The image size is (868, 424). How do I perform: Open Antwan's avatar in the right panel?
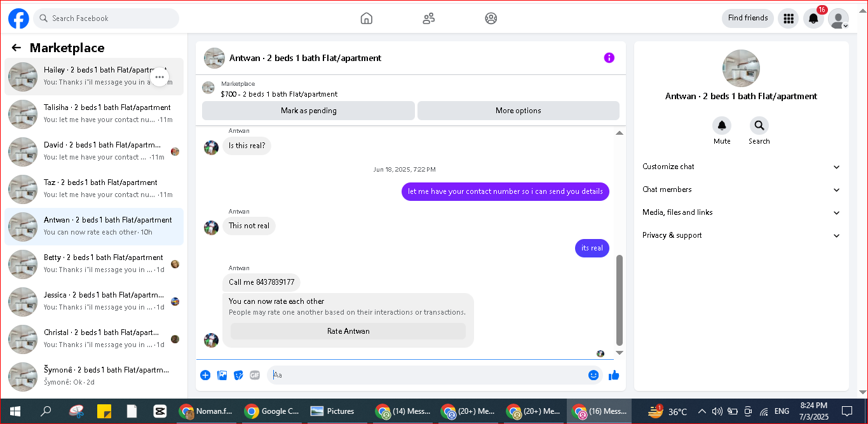[741, 69]
